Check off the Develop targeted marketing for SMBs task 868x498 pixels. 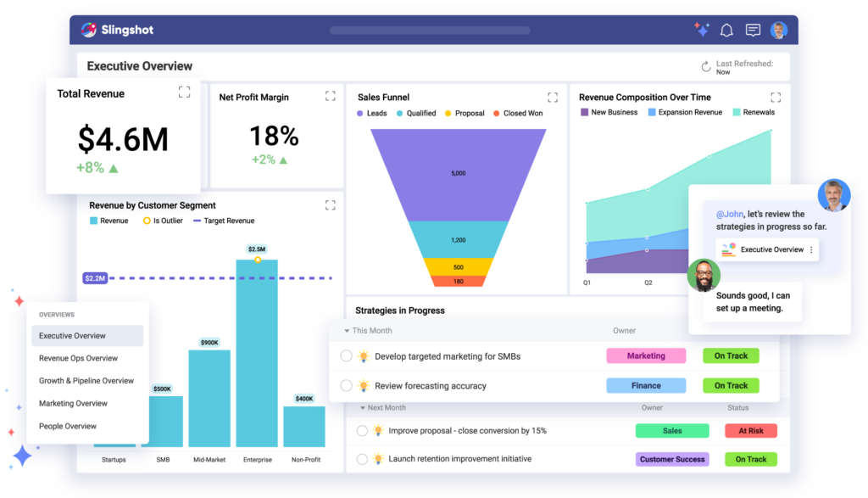click(x=346, y=355)
